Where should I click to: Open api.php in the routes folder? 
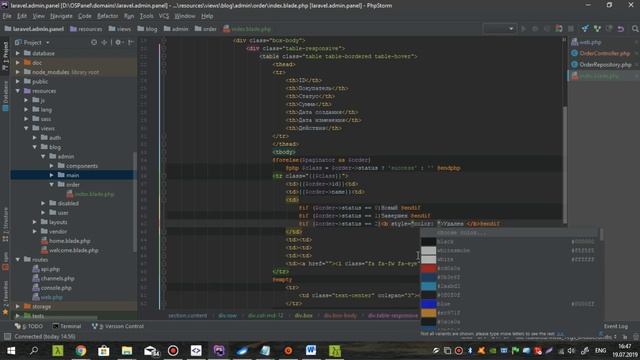point(50,269)
